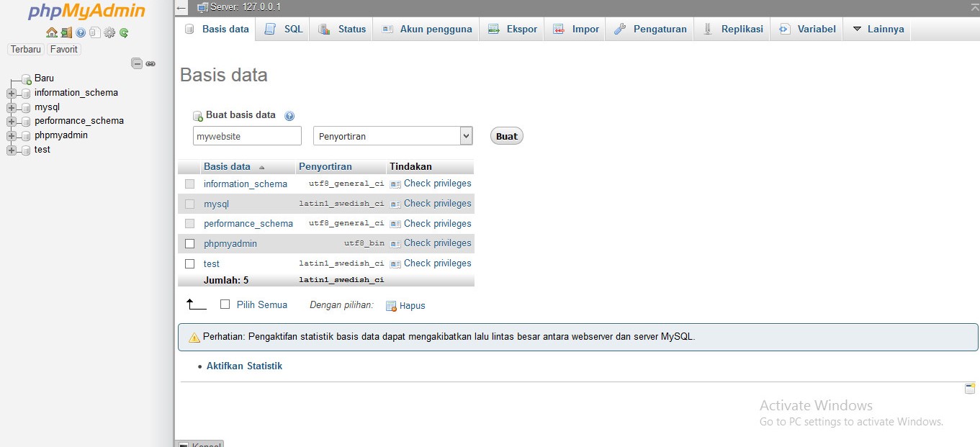Click disabled checkbox of performance_schema row
Screen dimensions: 980x447
click(x=190, y=224)
